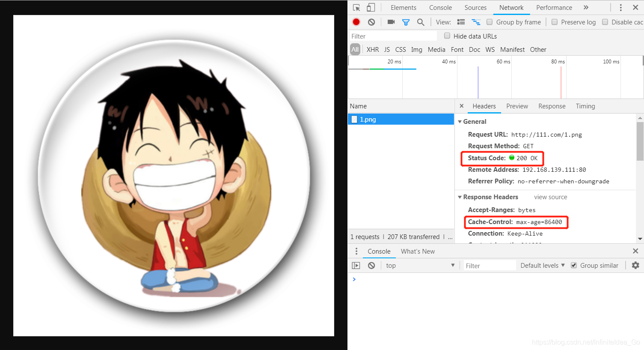Toggle Disable cache checkbox

coord(605,22)
